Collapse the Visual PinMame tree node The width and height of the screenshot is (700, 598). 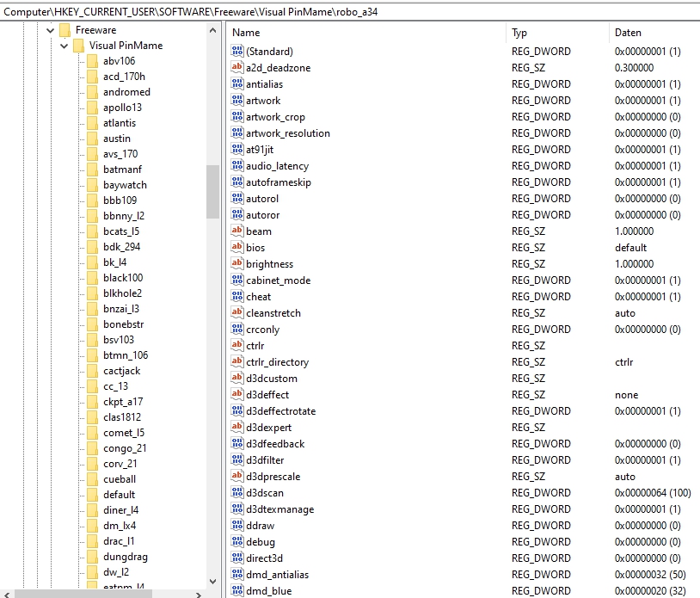tap(64, 46)
